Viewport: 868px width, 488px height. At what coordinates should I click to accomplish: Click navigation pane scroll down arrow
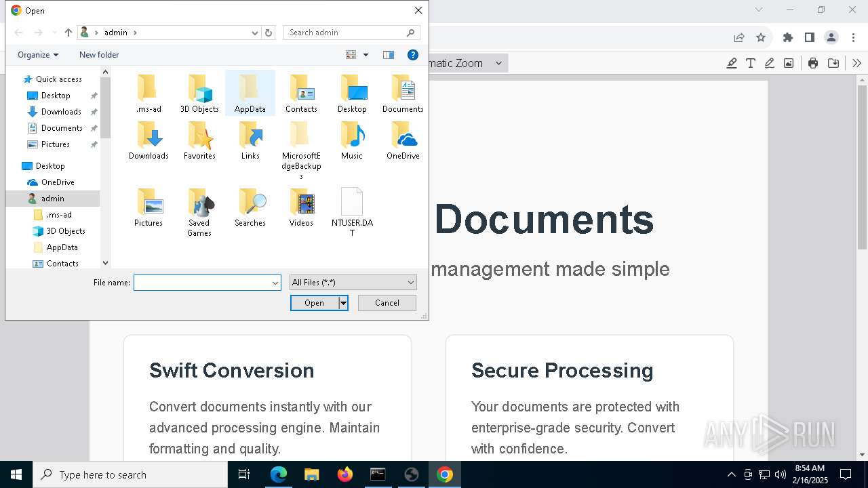105,263
